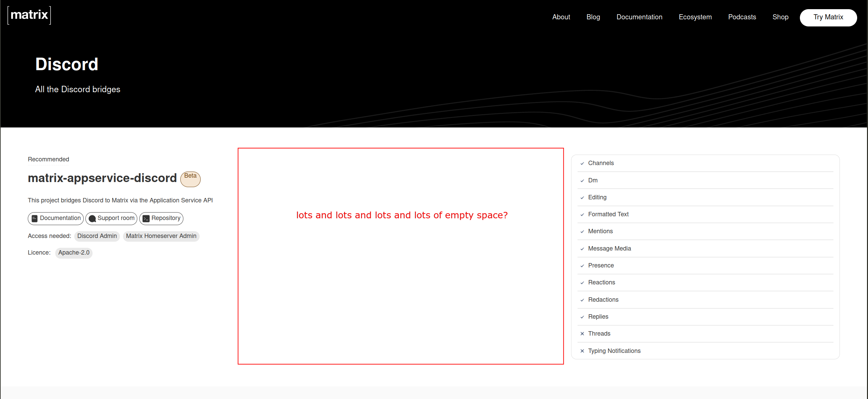Go to Ecosystem in the navbar

(x=695, y=17)
